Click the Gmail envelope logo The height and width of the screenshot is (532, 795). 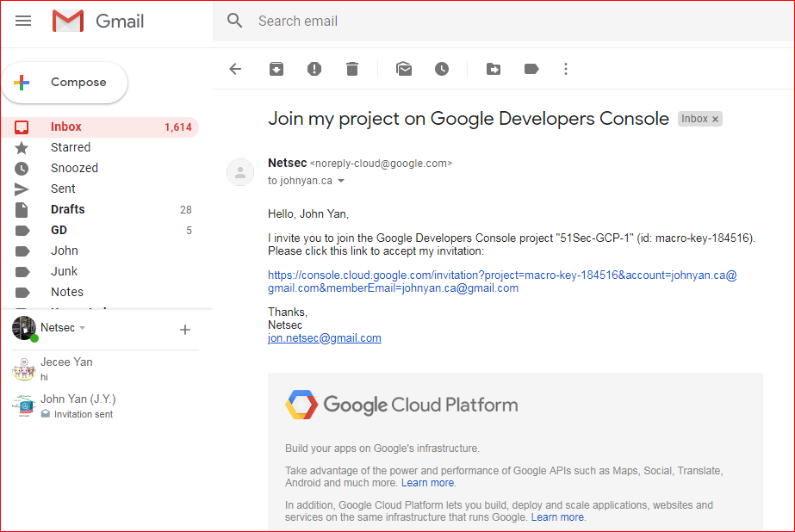coord(68,21)
